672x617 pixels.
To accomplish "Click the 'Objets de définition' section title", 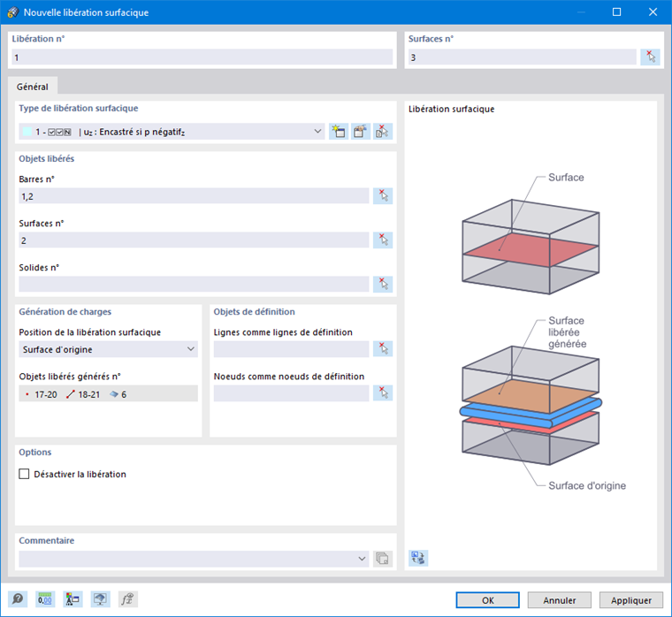I will [x=254, y=312].
